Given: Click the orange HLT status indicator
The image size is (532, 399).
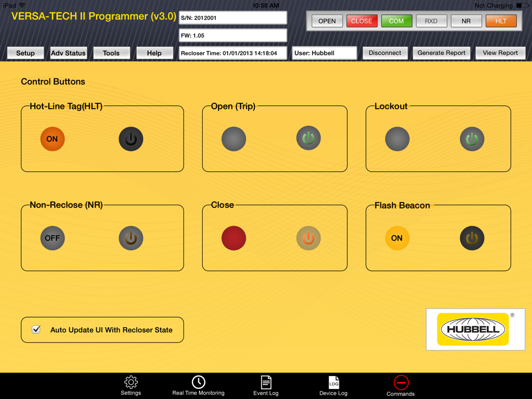Looking at the screenshot, I should tap(501, 21).
